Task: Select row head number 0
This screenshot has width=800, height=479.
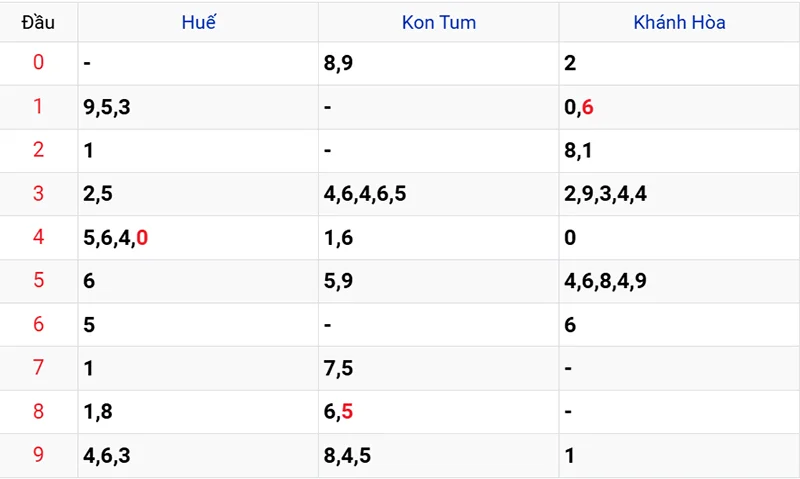Action: [x=38, y=62]
